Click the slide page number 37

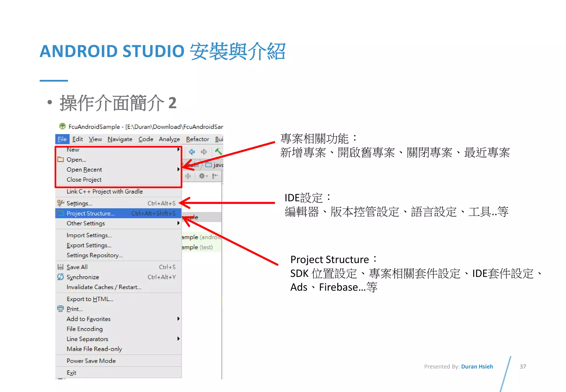click(523, 366)
